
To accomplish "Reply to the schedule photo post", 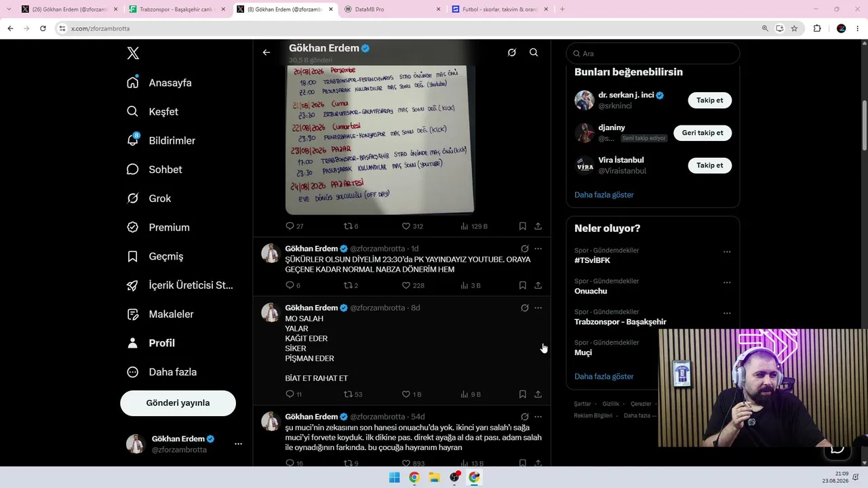I will coord(294,226).
